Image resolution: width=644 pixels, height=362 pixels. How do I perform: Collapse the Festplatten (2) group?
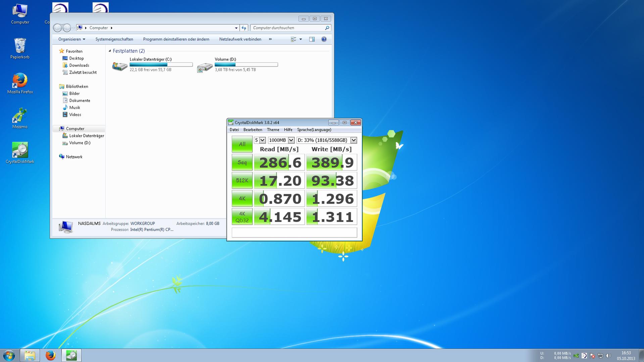[x=110, y=51]
